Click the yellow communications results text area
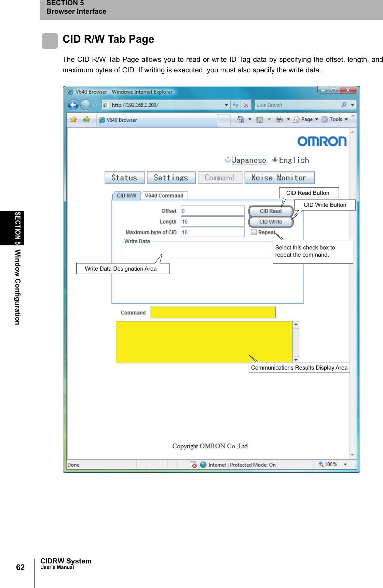 click(204, 342)
